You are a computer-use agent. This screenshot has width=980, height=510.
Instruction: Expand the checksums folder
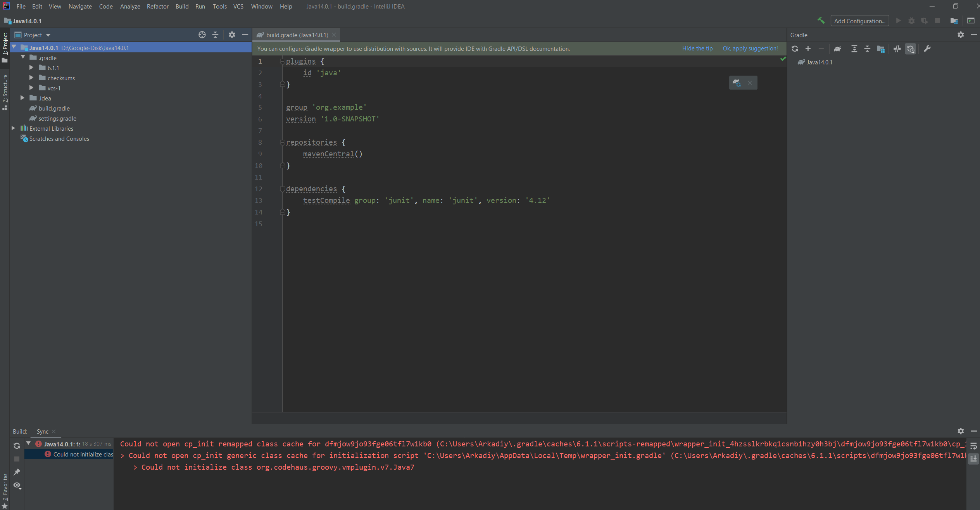tap(31, 78)
